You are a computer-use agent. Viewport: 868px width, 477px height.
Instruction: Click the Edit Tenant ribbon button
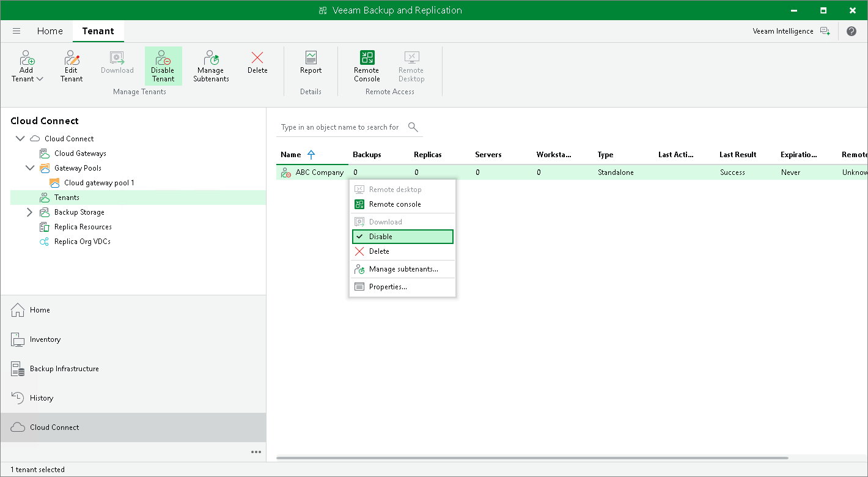point(72,66)
